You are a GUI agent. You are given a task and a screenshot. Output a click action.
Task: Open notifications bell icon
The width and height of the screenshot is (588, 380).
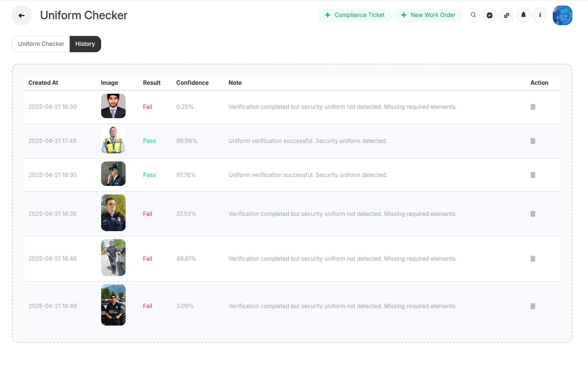523,15
